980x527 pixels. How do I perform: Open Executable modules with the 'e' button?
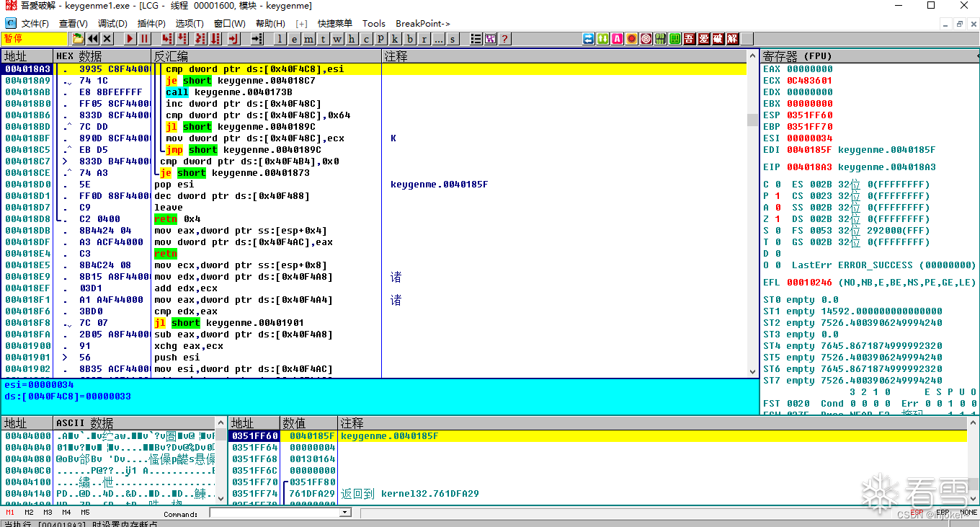tap(294, 39)
